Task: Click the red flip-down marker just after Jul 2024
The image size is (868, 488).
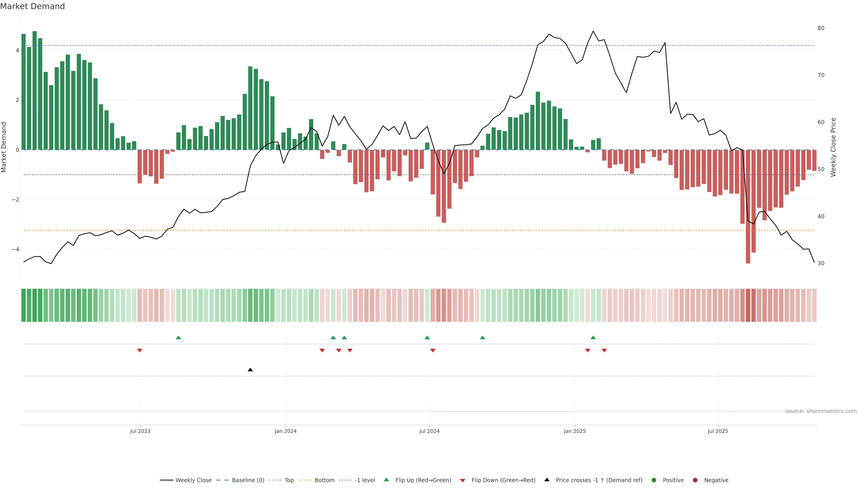Action: coord(433,351)
